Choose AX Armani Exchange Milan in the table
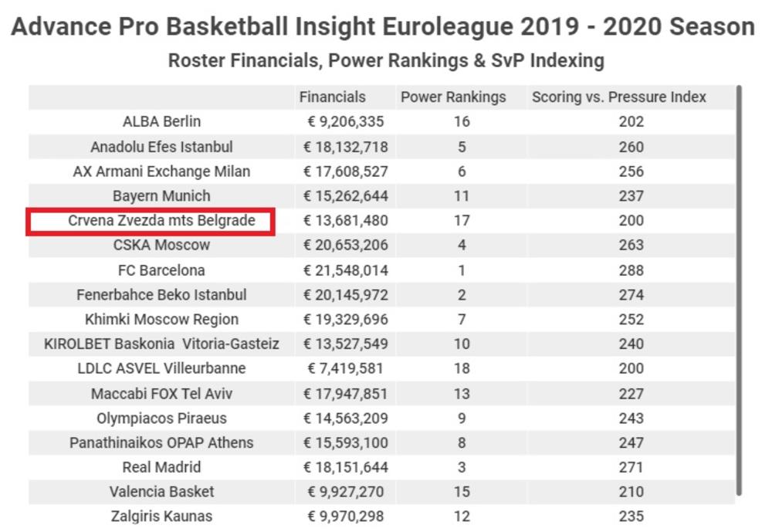Viewport: 772px width, 532px height. point(161,171)
